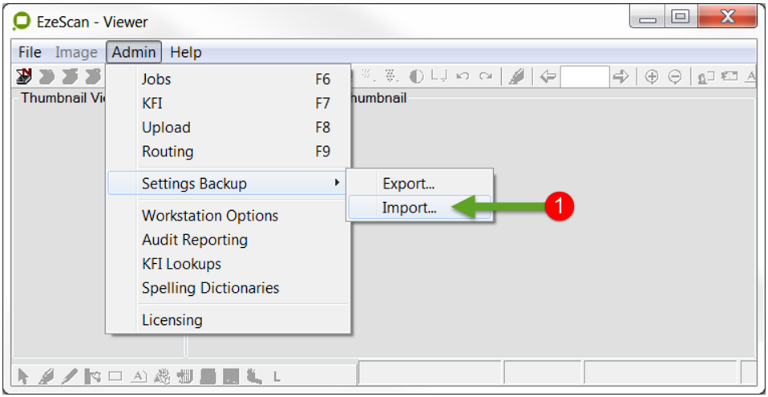Click the page number input box
Screen dimensions: 768x397
[x=585, y=77]
